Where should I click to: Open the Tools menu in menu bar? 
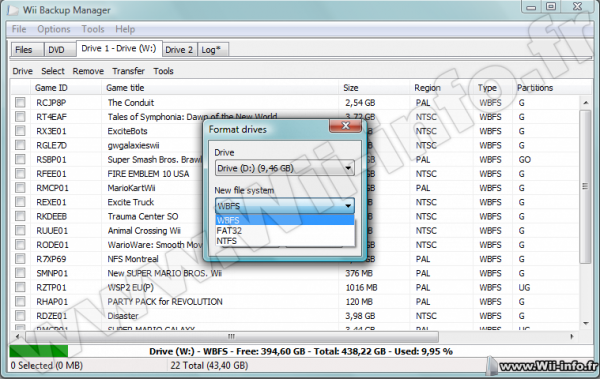click(x=93, y=29)
